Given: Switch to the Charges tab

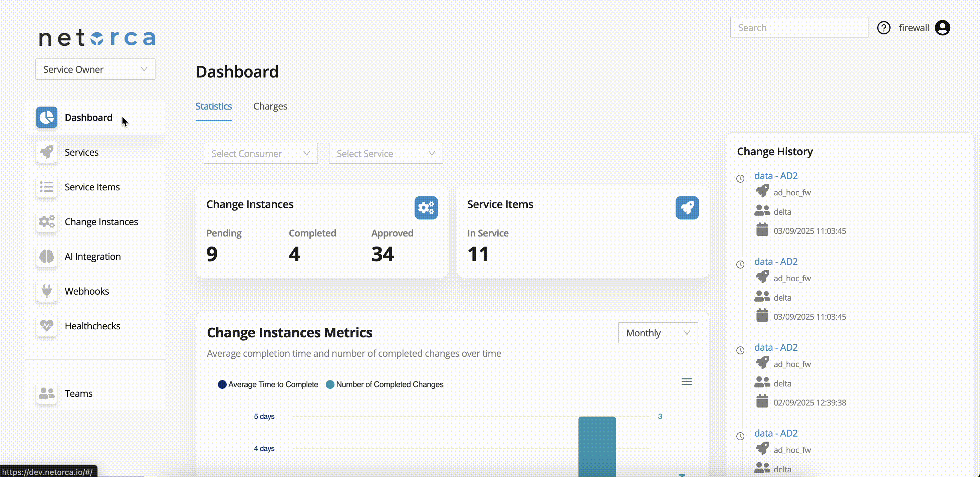Looking at the screenshot, I should coord(270,106).
